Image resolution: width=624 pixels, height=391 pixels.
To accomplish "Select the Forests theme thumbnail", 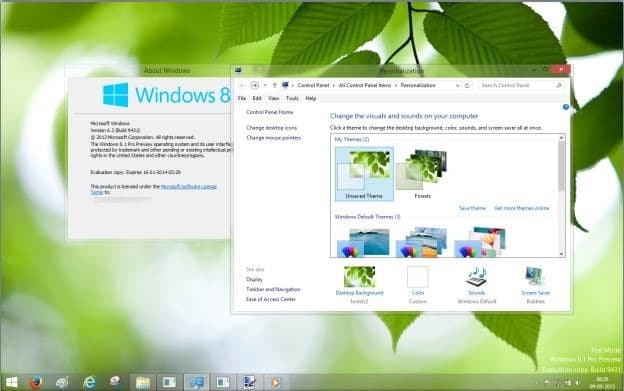I will [x=422, y=173].
